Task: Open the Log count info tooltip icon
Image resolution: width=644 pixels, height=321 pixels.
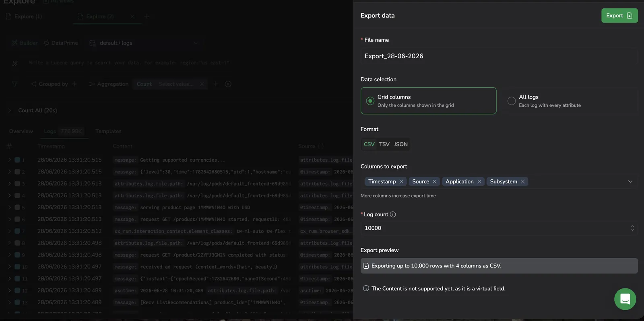Action: tap(393, 214)
